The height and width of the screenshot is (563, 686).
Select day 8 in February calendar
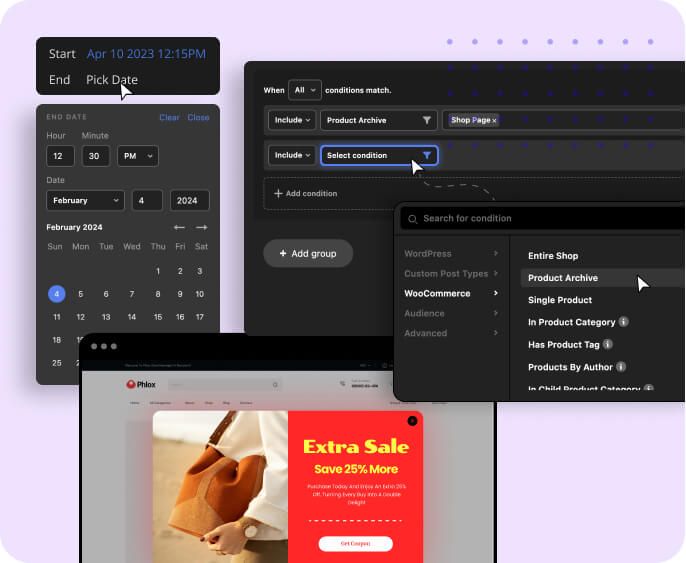(x=158, y=294)
